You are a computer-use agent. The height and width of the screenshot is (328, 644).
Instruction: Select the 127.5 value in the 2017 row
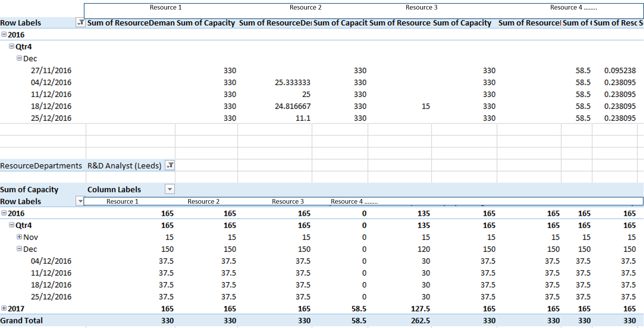420,309
